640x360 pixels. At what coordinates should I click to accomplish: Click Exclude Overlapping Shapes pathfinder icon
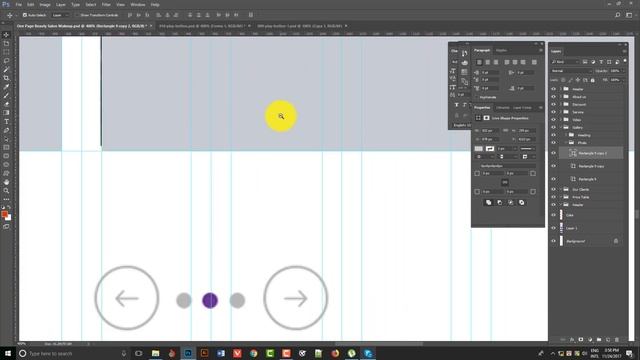click(521, 202)
